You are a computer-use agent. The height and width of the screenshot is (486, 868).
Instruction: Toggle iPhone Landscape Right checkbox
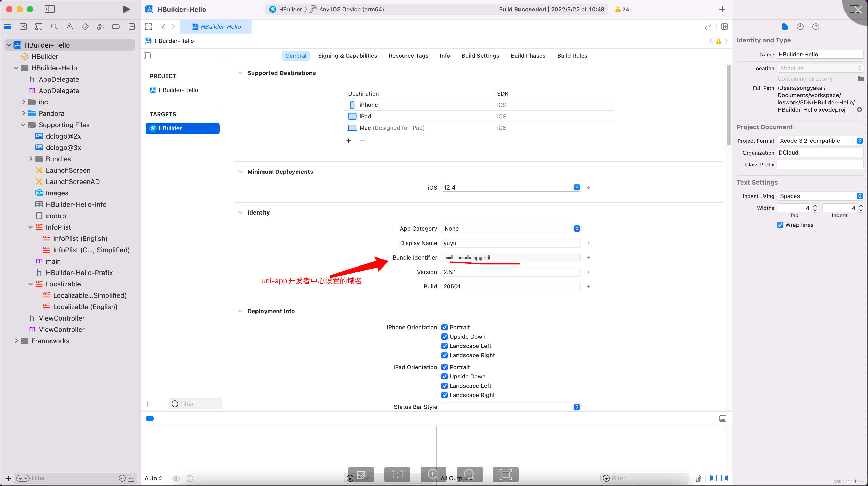point(444,355)
